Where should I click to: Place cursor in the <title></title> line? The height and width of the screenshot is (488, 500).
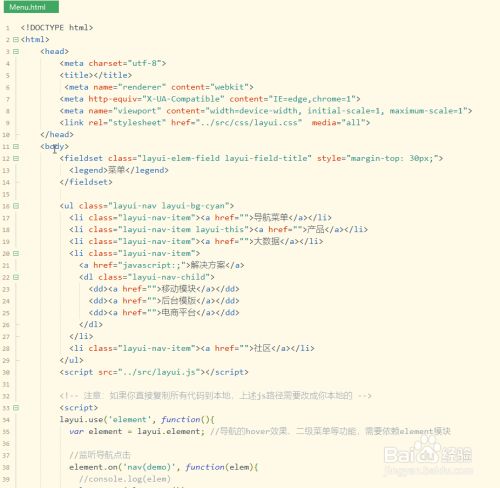pos(96,75)
